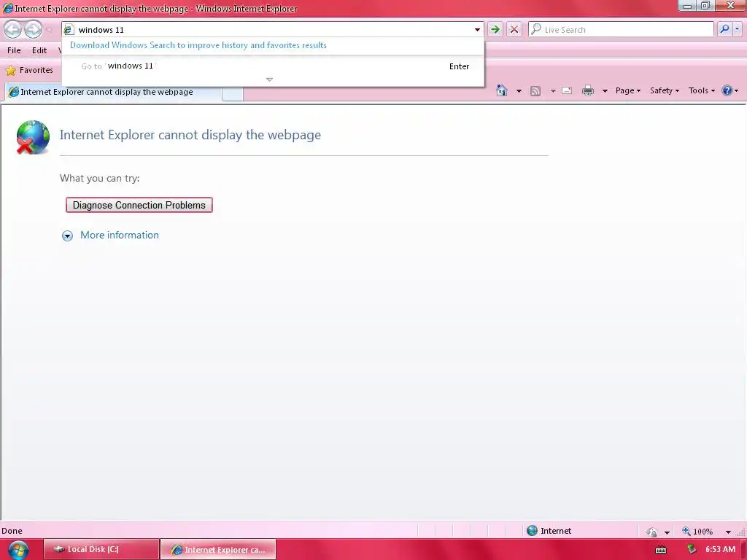The width and height of the screenshot is (747, 560).
Task: Open the status bar security dropdown arrow
Action: tap(667, 532)
